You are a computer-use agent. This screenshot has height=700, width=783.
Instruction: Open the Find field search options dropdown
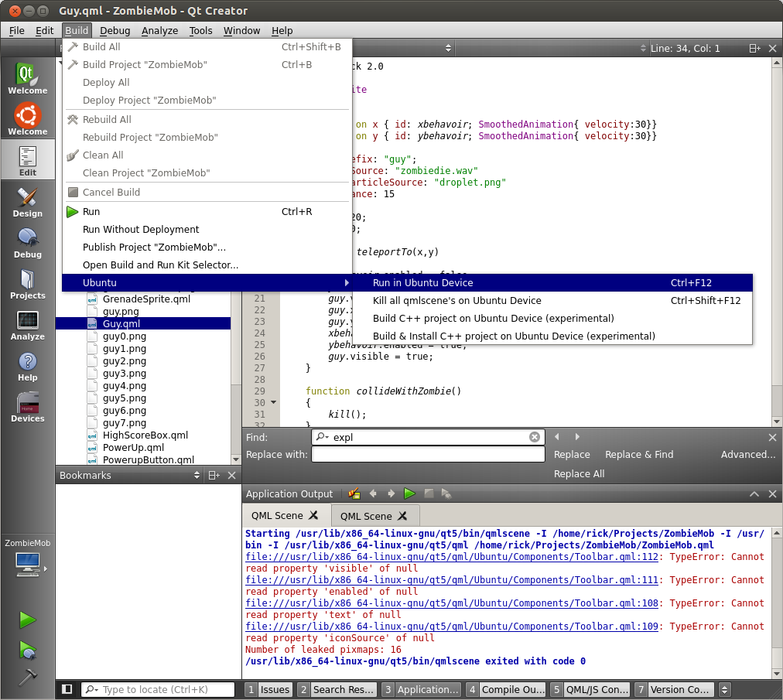(327, 437)
